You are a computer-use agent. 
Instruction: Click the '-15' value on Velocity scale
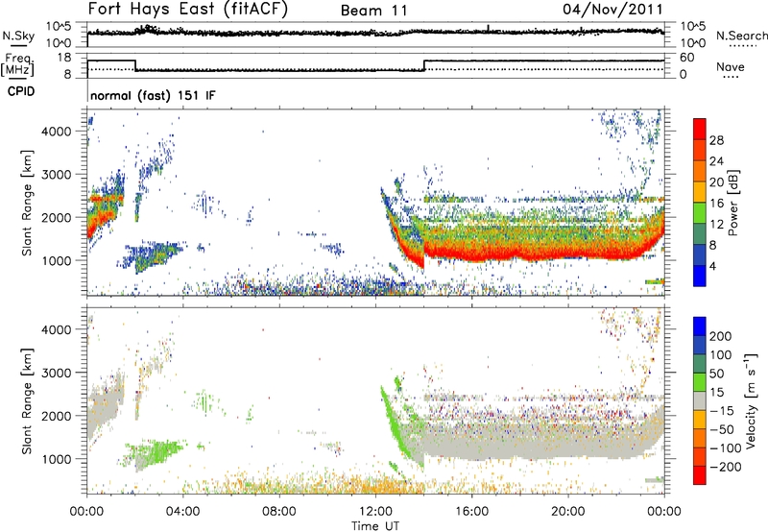[722, 410]
